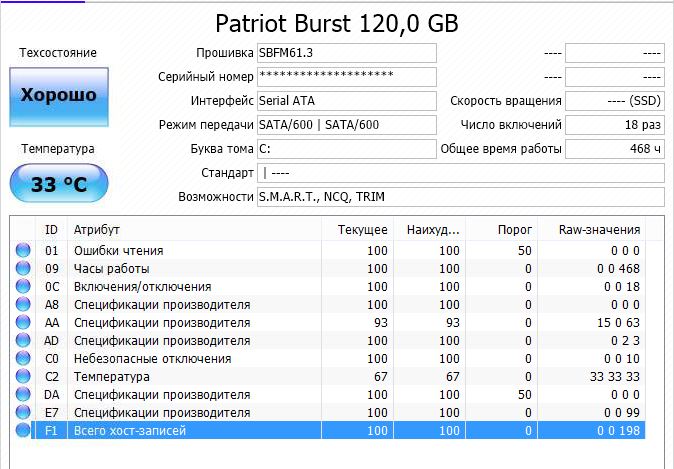This screenshot has height=469, width=674.
Task: Select the Включения/отключения attribute row
Action: 329,286
